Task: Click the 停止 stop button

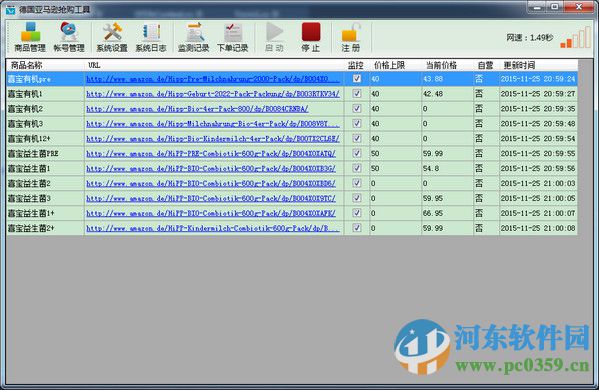Action: (311, 37)
